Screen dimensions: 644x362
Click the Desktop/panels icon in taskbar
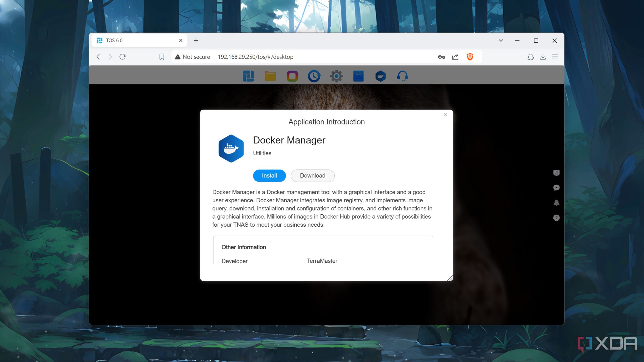click(249, 76)
